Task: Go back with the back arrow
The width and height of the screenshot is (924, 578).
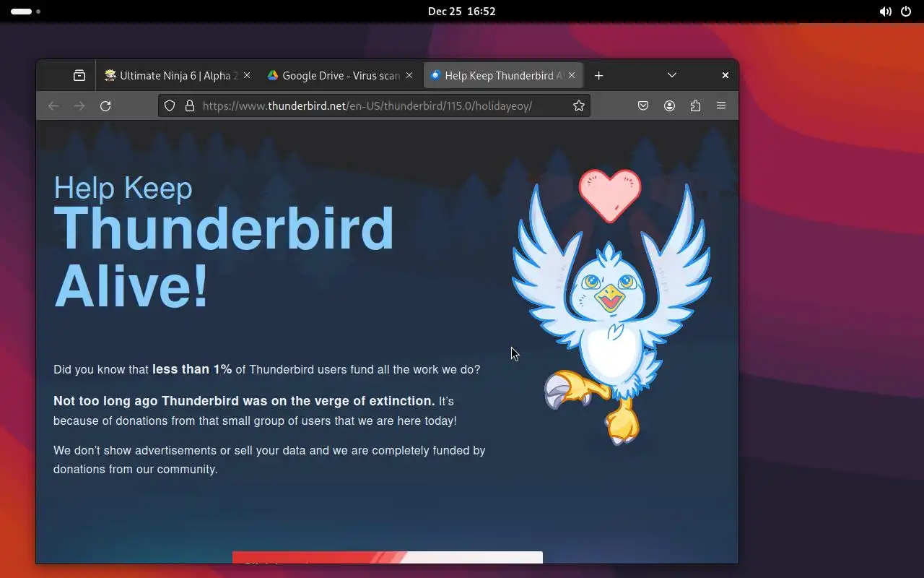Action: point(53,106)
